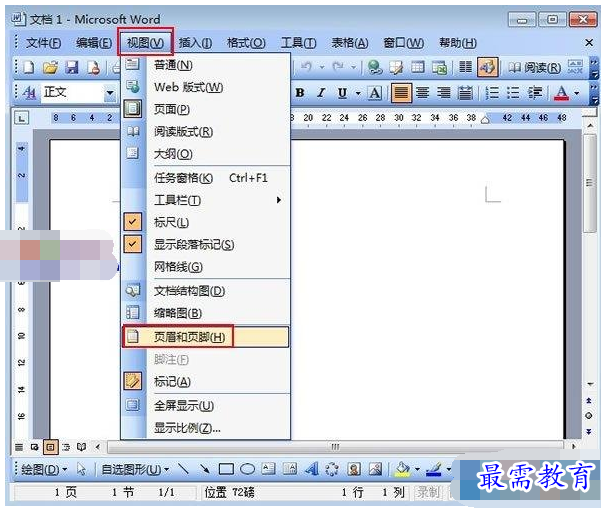The height and width of the screenshot is (508, 601).
Task: Toggle Italic formatting
Action: click(321, 93)
